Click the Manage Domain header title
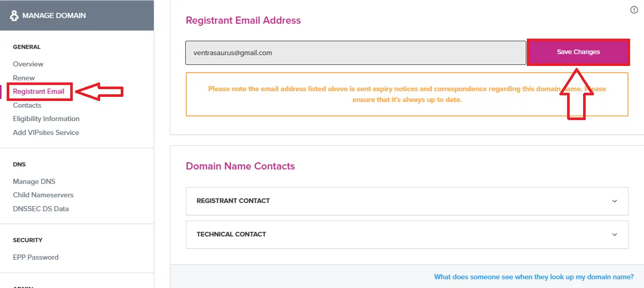The image size is (644, 288). [x=54, y=15]
